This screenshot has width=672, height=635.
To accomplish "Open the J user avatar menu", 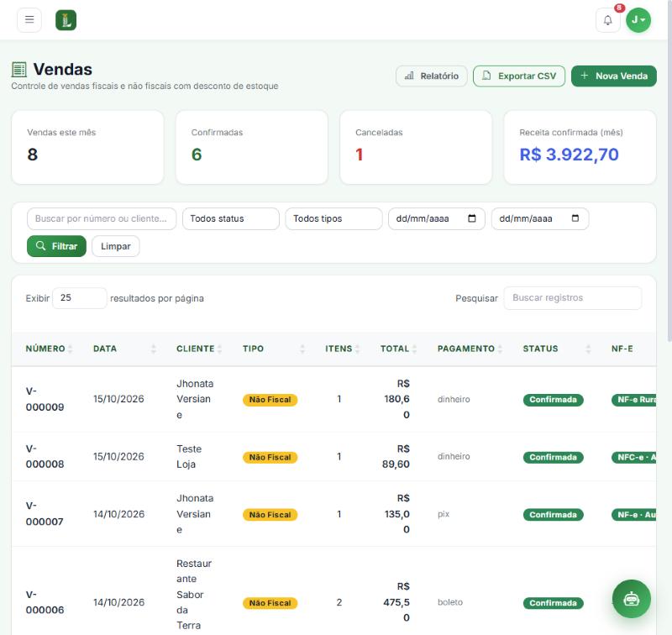I will point(638,20).
